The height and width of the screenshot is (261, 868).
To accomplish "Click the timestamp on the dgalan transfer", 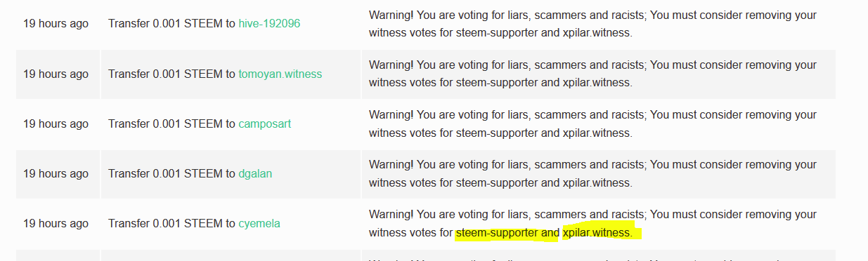I will tap(56, 173).
